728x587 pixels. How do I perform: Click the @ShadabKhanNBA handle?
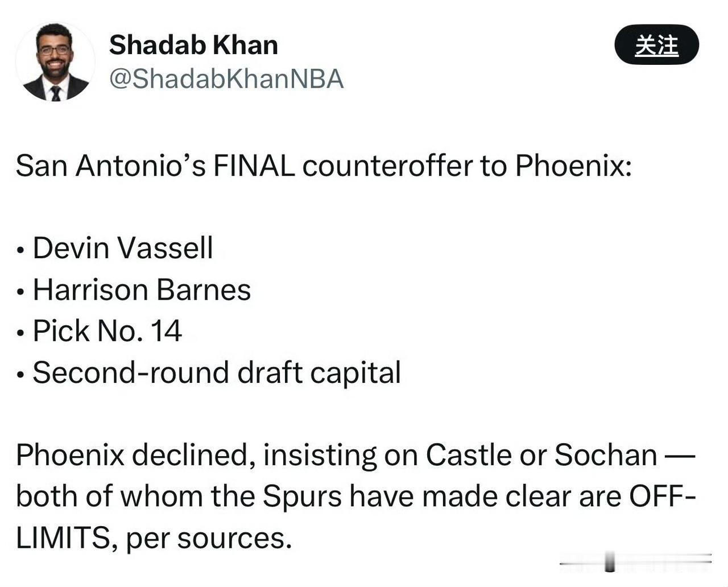[x=226, y=79]
